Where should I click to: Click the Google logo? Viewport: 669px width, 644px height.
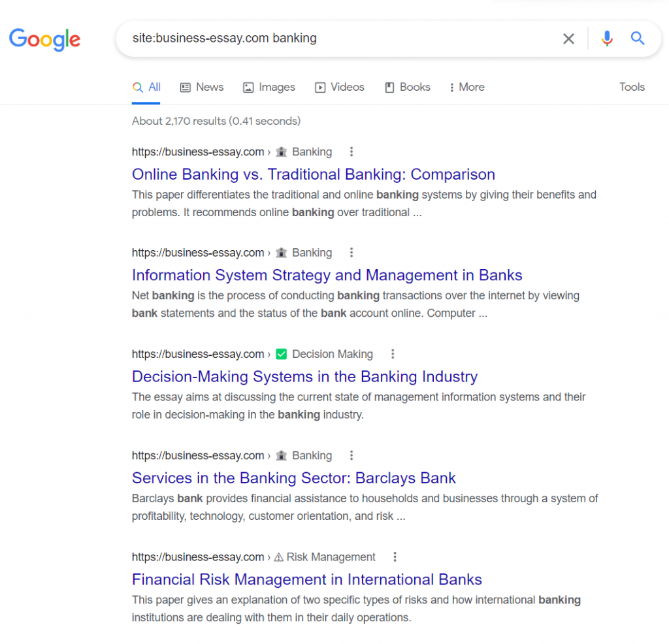[44, 40]
